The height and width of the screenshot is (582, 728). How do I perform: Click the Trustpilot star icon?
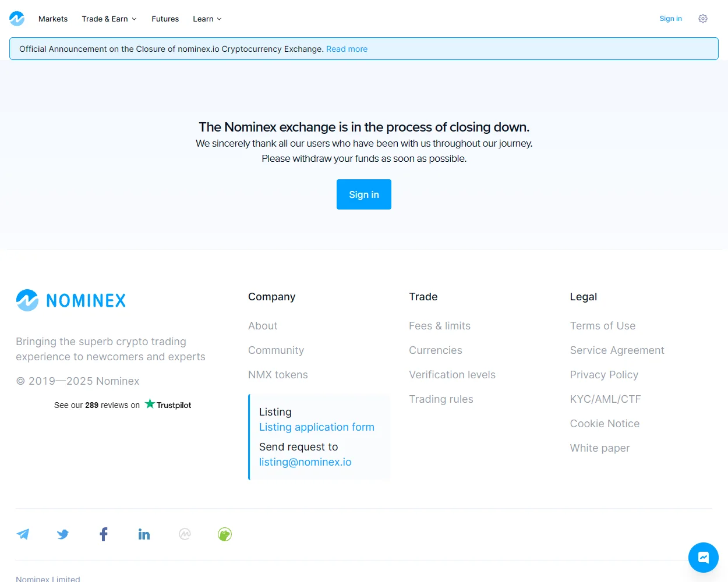149,404
